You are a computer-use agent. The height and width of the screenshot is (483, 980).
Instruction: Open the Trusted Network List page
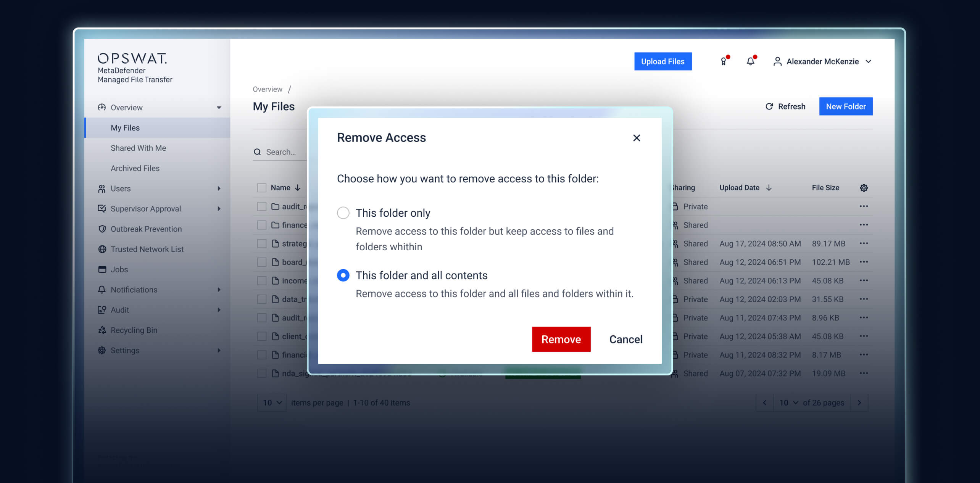click(x=147, y=249)
